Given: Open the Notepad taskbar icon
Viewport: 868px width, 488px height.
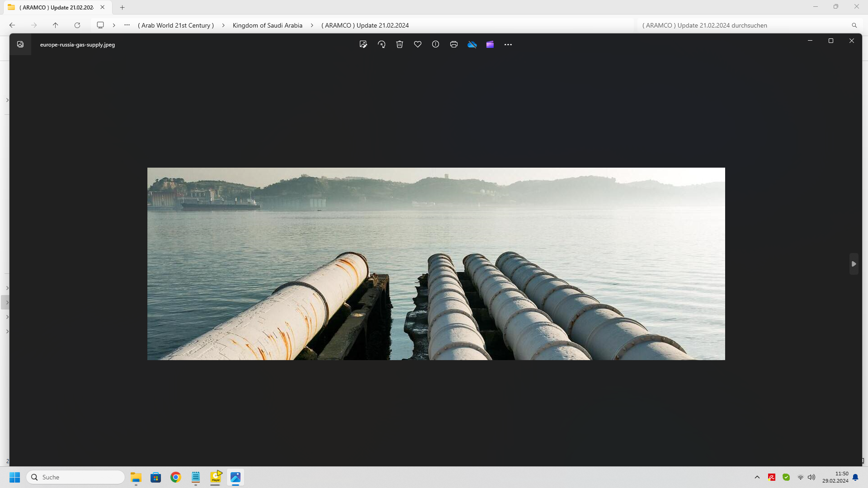Looking at the screenshot, I should (x=196, y=477).
